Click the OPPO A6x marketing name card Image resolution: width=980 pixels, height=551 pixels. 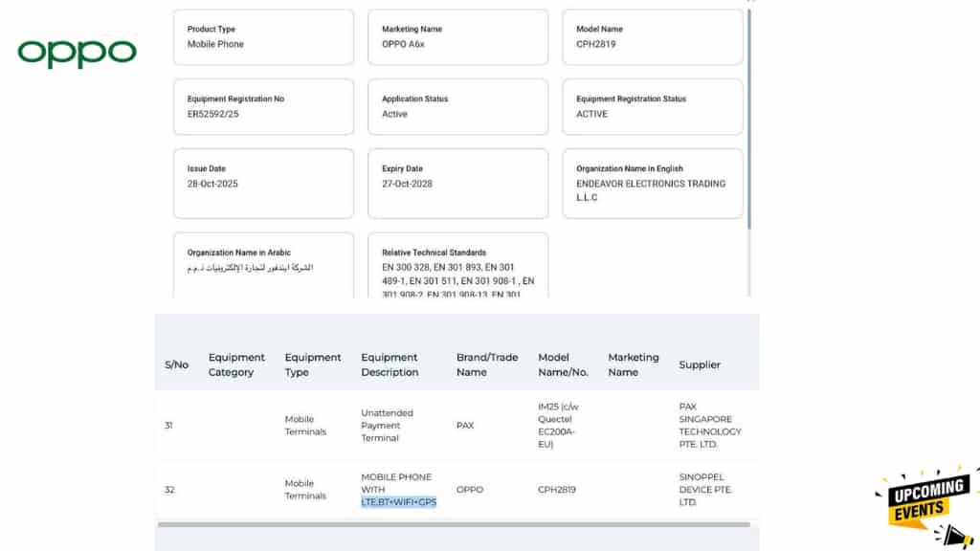pos(457,37)
